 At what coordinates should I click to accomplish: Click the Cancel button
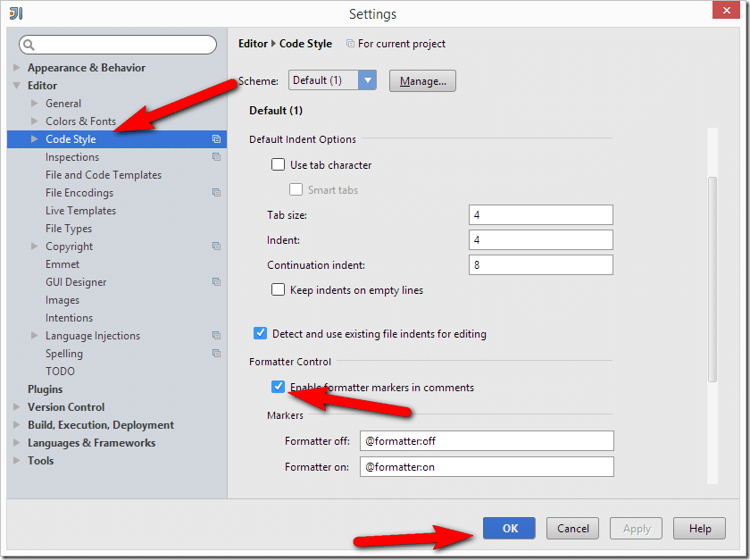click(x=572, y=528)
